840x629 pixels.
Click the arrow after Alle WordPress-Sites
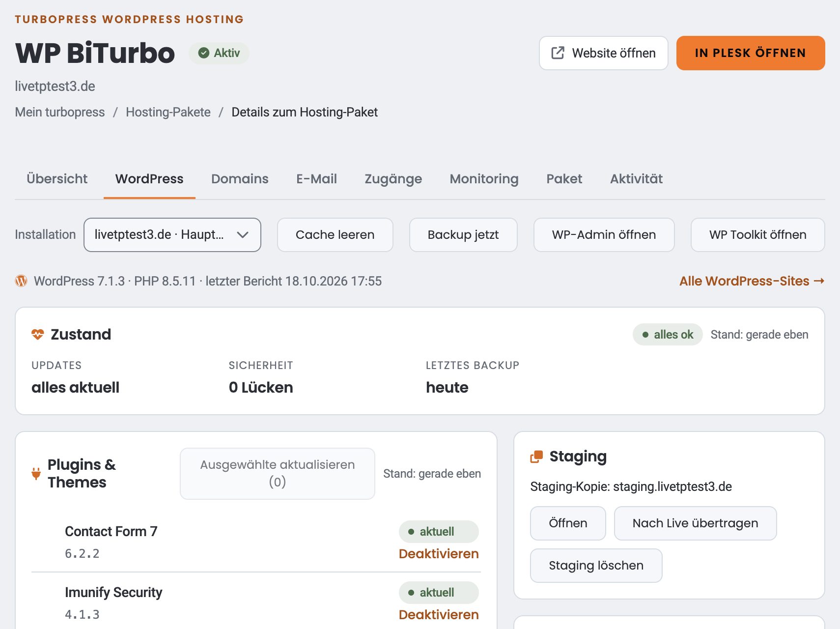coord(819,281)
